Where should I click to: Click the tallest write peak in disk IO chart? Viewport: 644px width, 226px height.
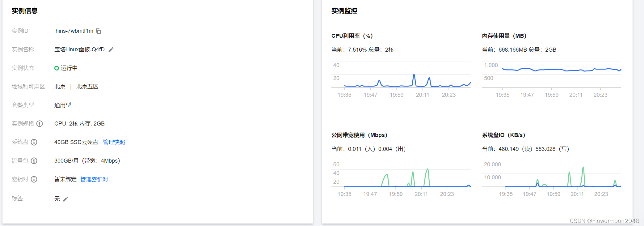pyautogui.click(x=583, y=176)
